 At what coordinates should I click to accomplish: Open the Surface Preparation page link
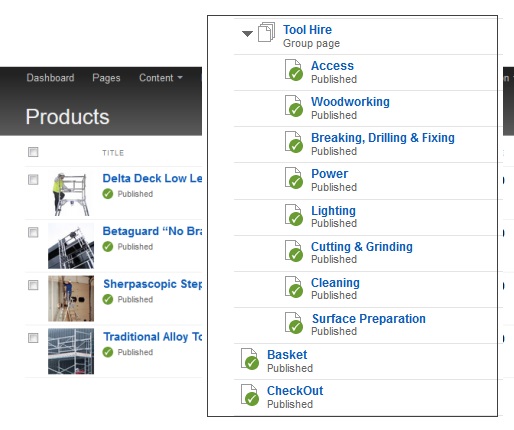click(369, 319)
